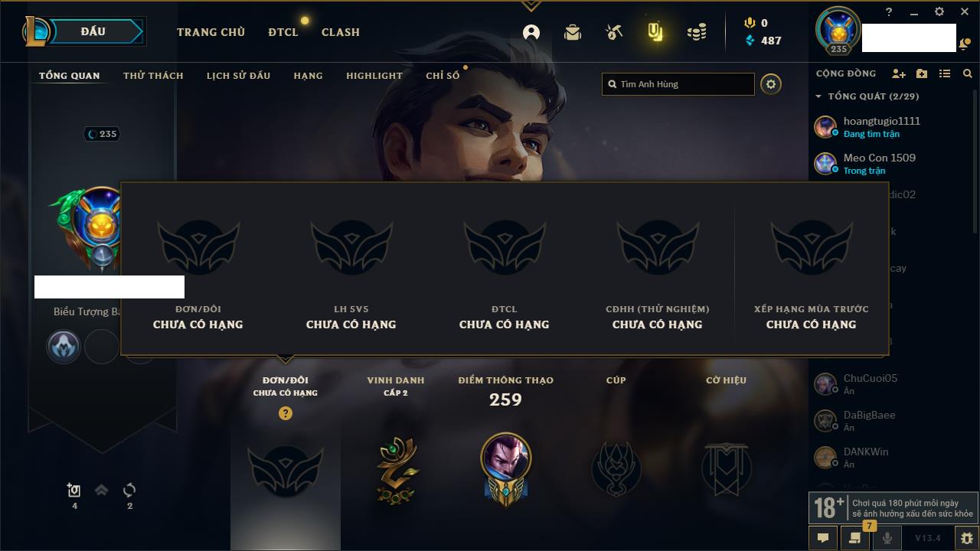Open the Store coins icon
The height and width of the screenshot is (551, 980).
(x=697, y=32)
